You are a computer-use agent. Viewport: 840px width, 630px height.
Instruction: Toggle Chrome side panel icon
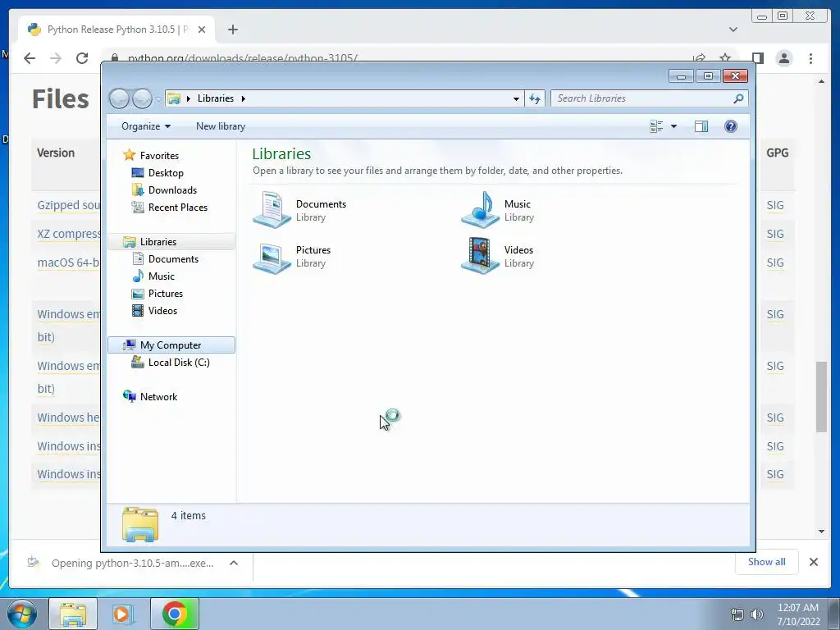[x=757, y=58]
